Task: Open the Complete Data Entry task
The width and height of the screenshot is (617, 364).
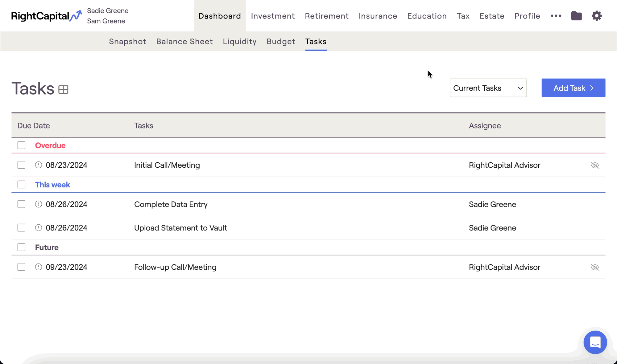Action: coord(171,204)
